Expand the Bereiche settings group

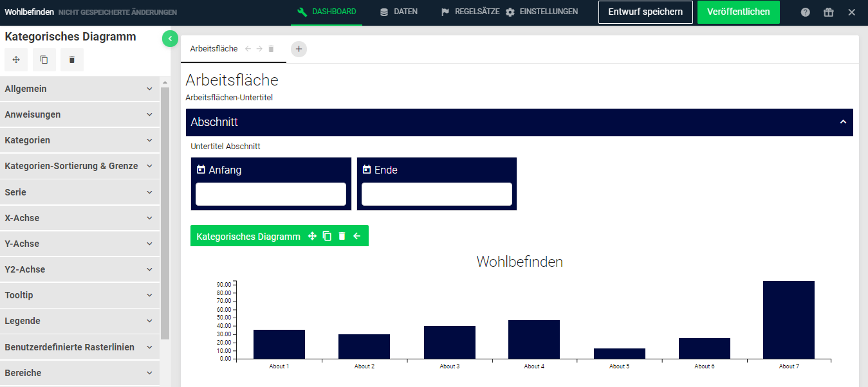(80, 373)
